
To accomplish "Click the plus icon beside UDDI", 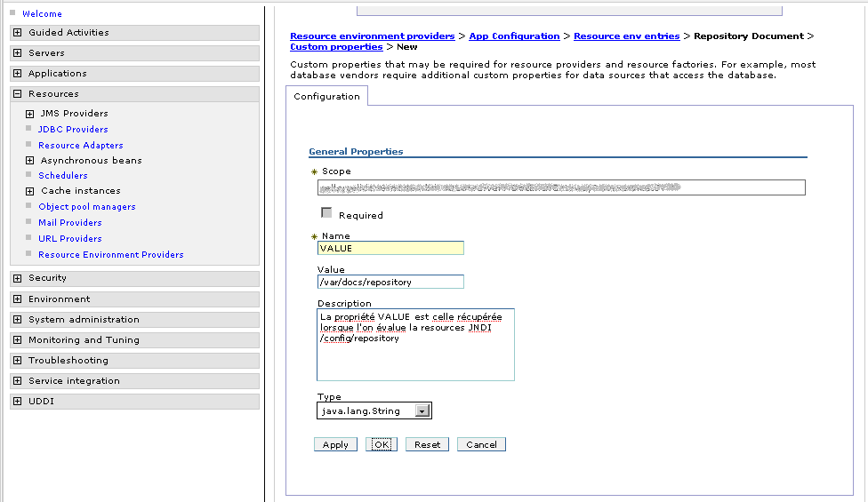I will tap(18, 402).
